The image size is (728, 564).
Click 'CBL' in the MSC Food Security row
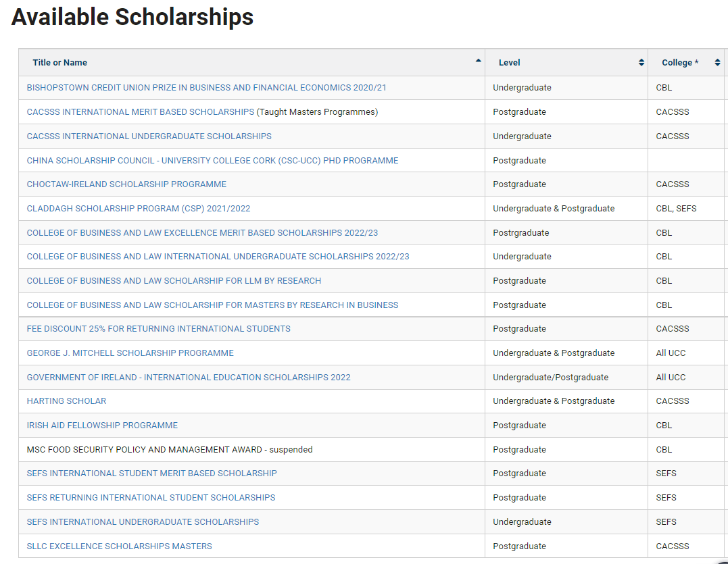point(664,449)
